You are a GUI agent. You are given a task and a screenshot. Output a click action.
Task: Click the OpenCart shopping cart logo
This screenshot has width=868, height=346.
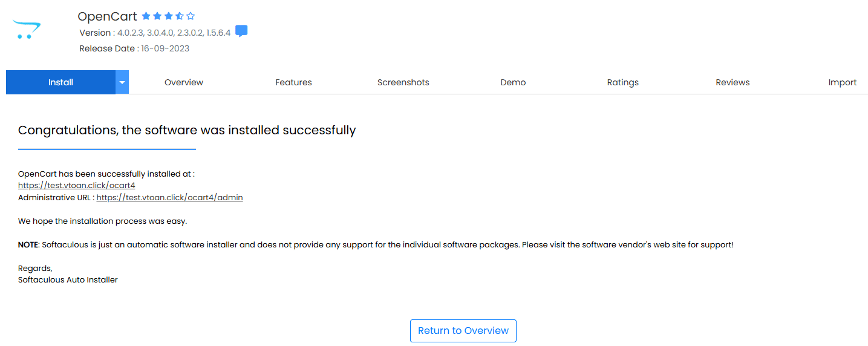tap(27, 30)
